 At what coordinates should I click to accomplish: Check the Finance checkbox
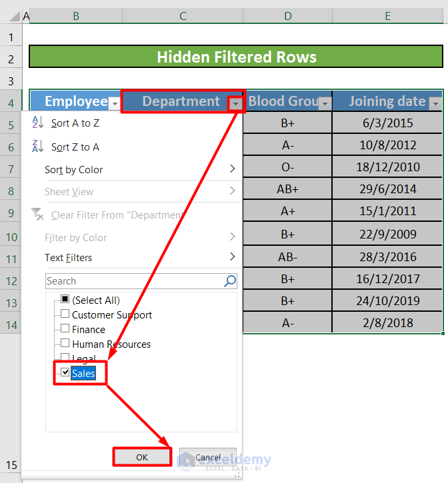[65, 328]
